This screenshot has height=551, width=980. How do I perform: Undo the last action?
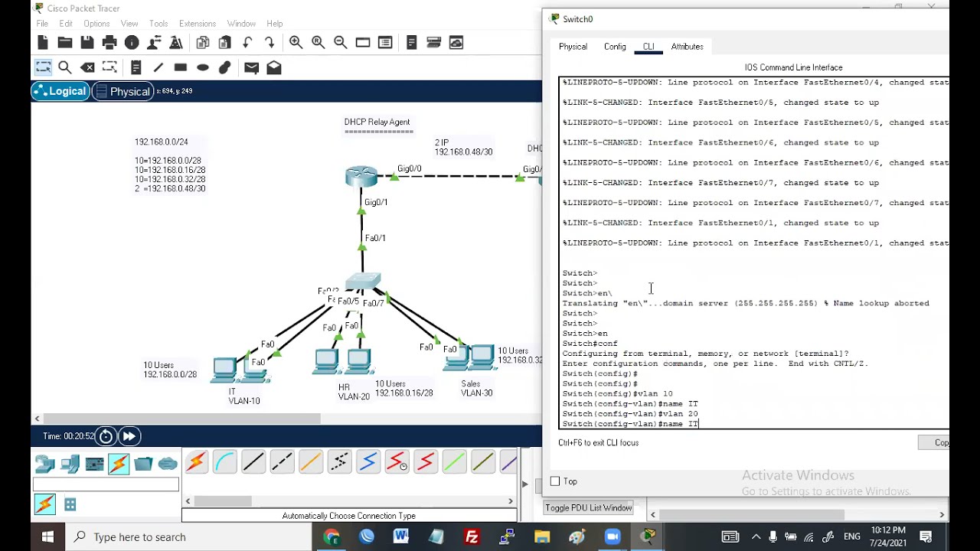247,43
